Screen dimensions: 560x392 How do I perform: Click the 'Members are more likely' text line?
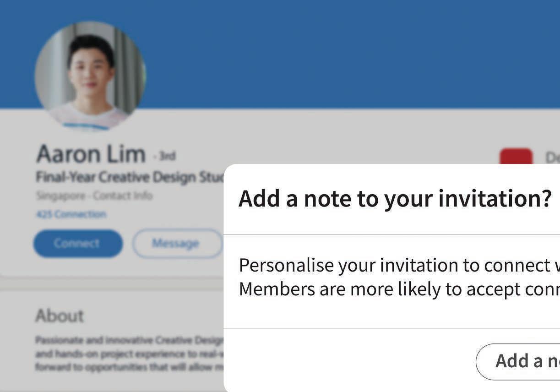(x=398, y=289)
